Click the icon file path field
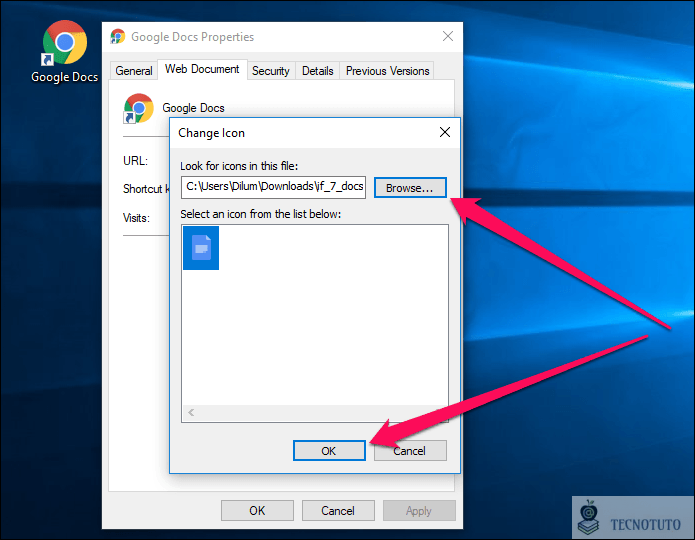The image size is (695, 540). [273, 187]
